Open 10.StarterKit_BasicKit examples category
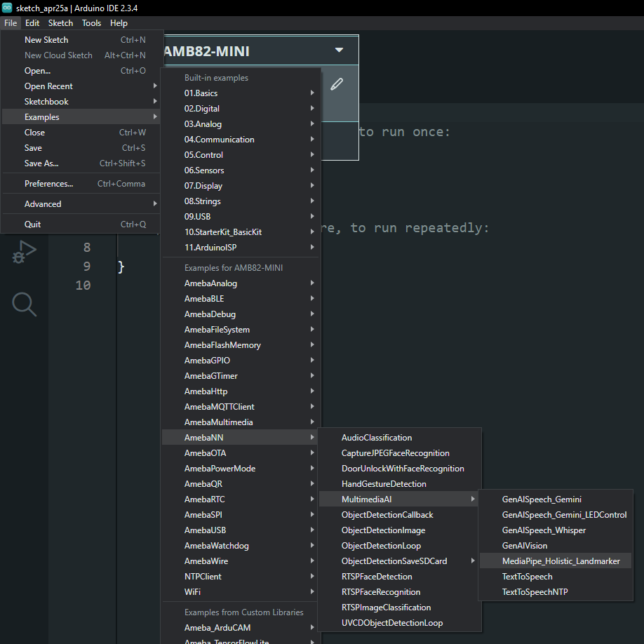 click(x=240, y=232)
